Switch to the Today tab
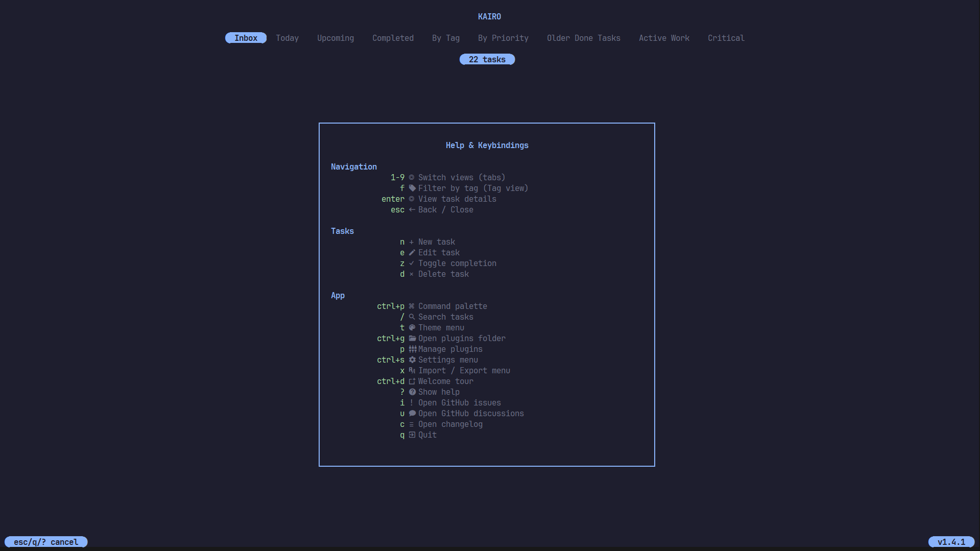Viewport: 980px width, 551px height. [287, 38]
